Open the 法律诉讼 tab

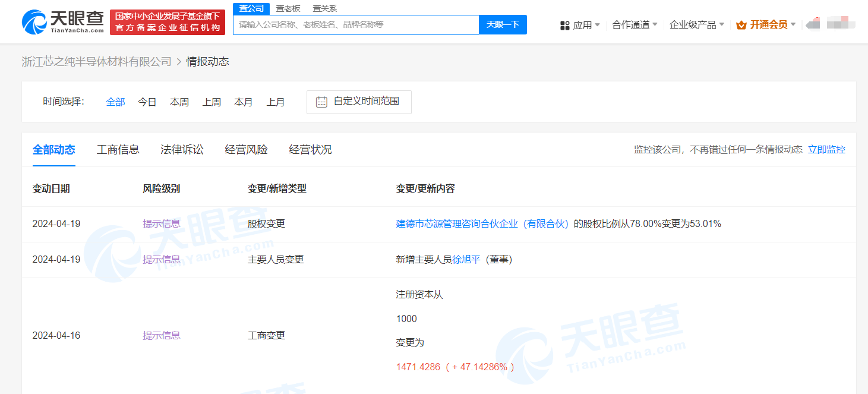(x=182, y=150)
